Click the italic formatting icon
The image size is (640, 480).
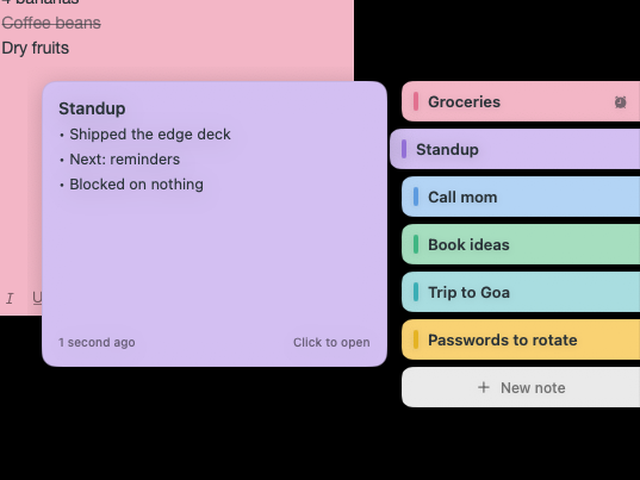[10, 298]
